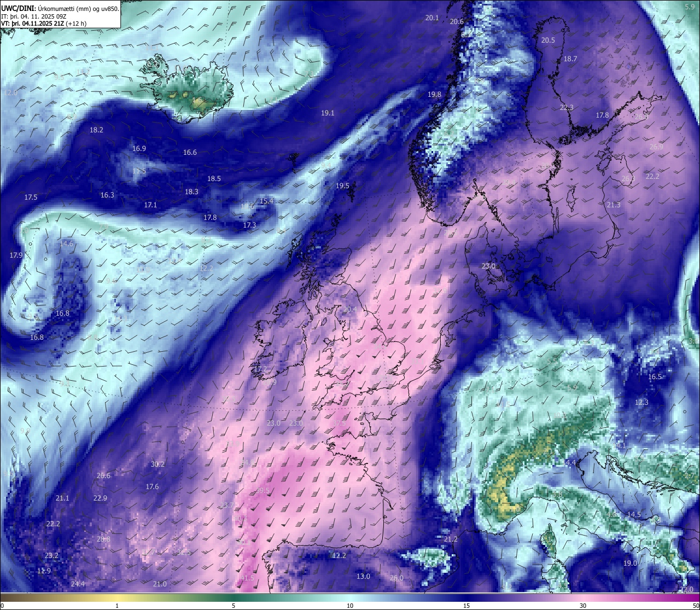Click the 17.6 value label

coord(152,487)
